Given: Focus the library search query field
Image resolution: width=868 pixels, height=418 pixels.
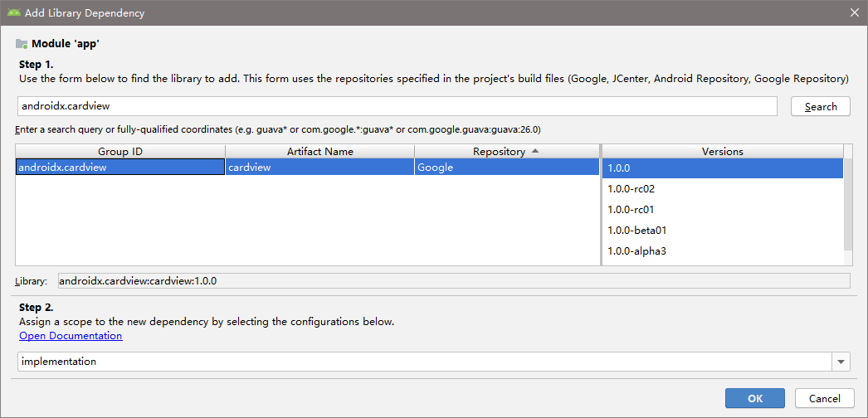Looking at the screenshot, I should (397, 106).
